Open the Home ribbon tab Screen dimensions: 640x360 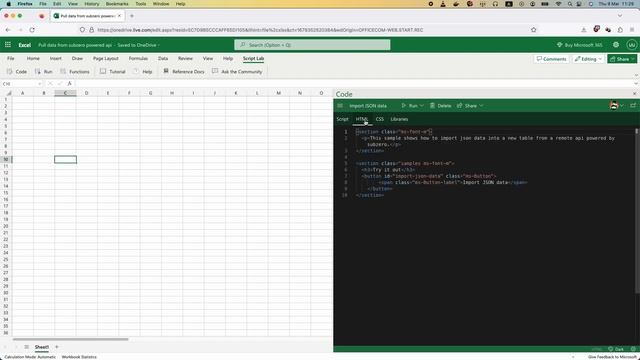[33, 58]
